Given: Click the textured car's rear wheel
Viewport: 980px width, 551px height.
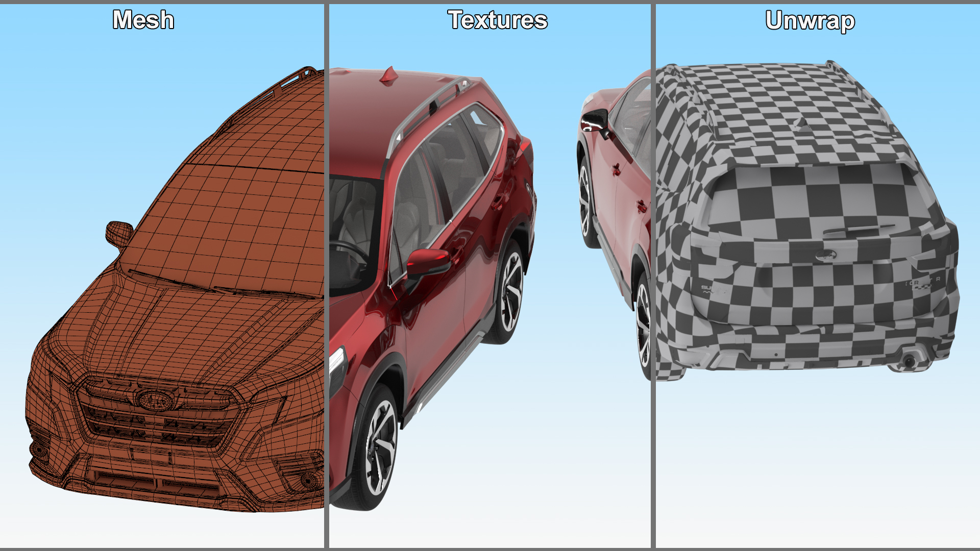Looking at the screenshot, I should (x=510, y=292).
